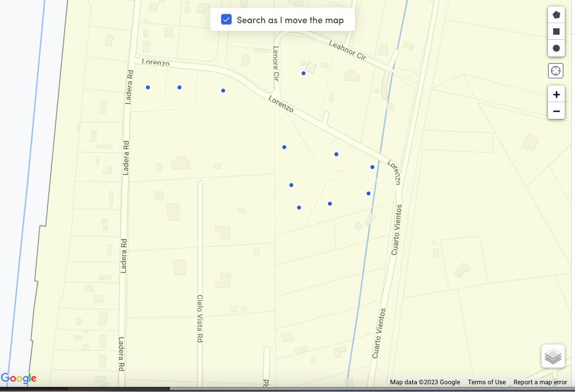The width and height of the screenshot is (575, 392).
Task: Select the third marker along Lorenzo road
Action: (223, 91)
